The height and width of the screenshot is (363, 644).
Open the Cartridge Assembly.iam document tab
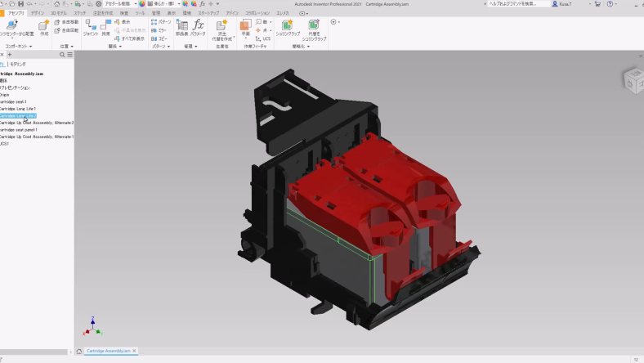pos(108,351)
